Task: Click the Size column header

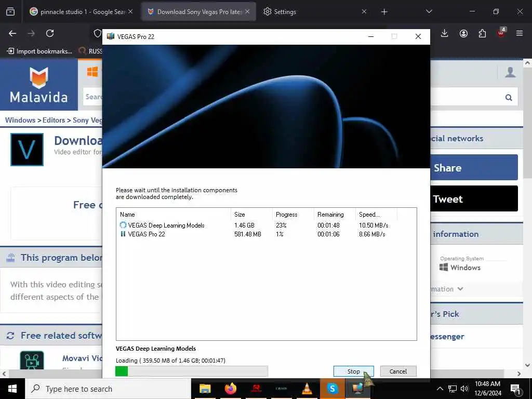Action: point(251,215)
